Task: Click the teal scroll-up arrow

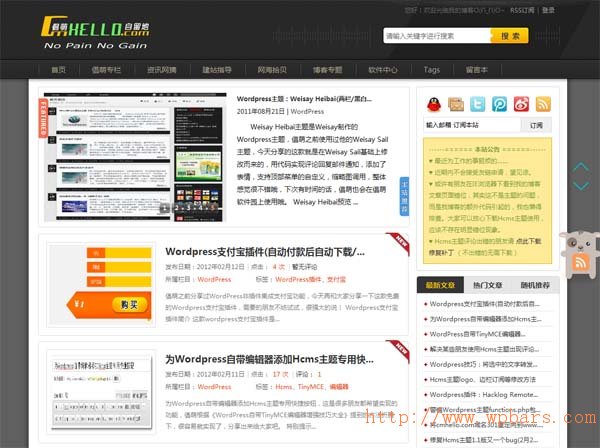Action: (581, 167)
